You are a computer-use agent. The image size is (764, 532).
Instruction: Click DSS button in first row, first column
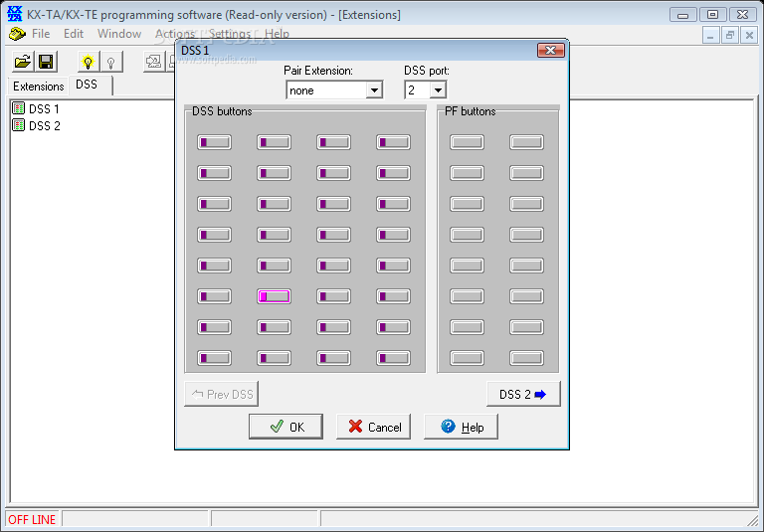tap(215, 142)
